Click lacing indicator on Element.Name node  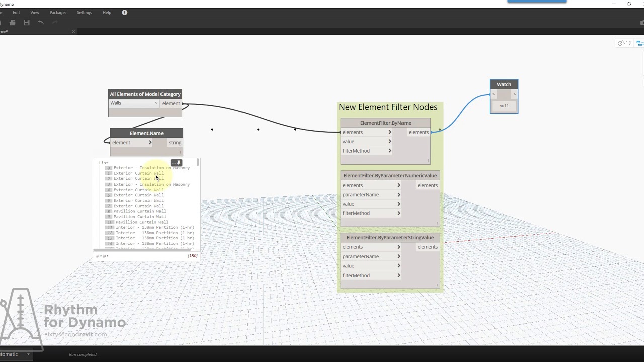point(180,152)
